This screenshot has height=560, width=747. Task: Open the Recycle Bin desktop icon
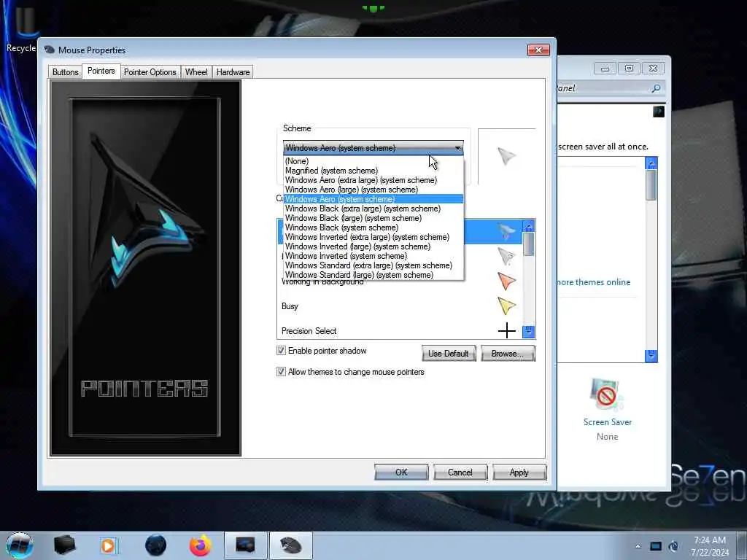click(21, 28)
